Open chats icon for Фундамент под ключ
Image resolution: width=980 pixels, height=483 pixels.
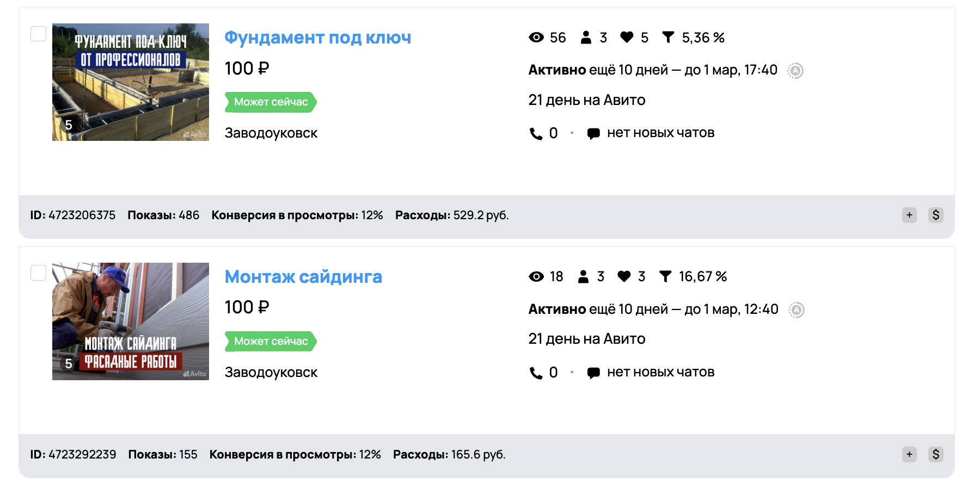tap(593, 134)
